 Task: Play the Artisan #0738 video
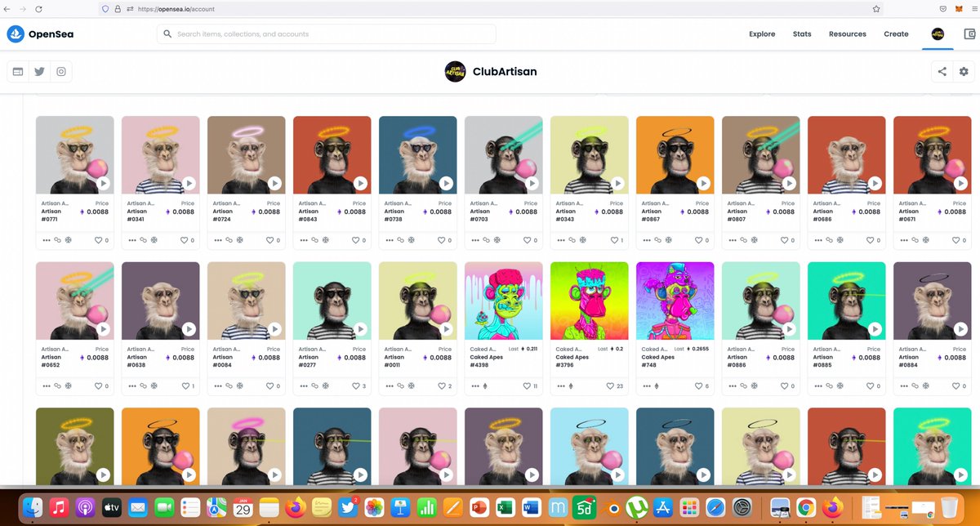(x=446, y=184)
